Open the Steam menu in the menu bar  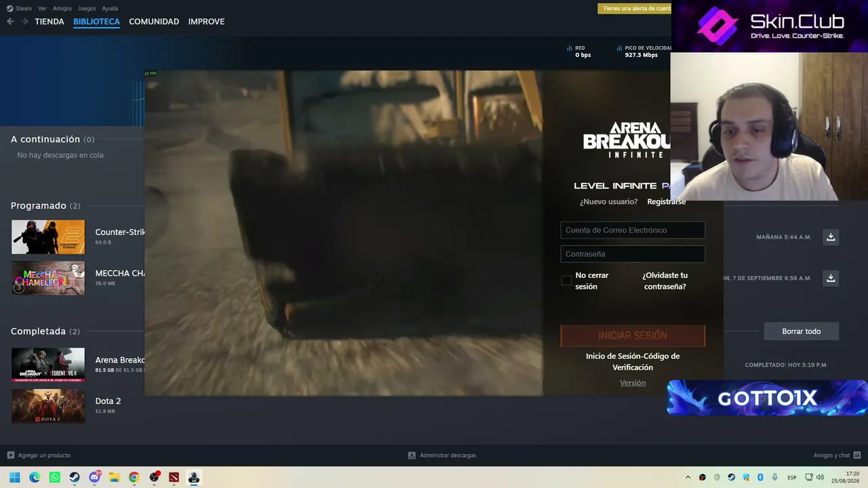[19, 8]
